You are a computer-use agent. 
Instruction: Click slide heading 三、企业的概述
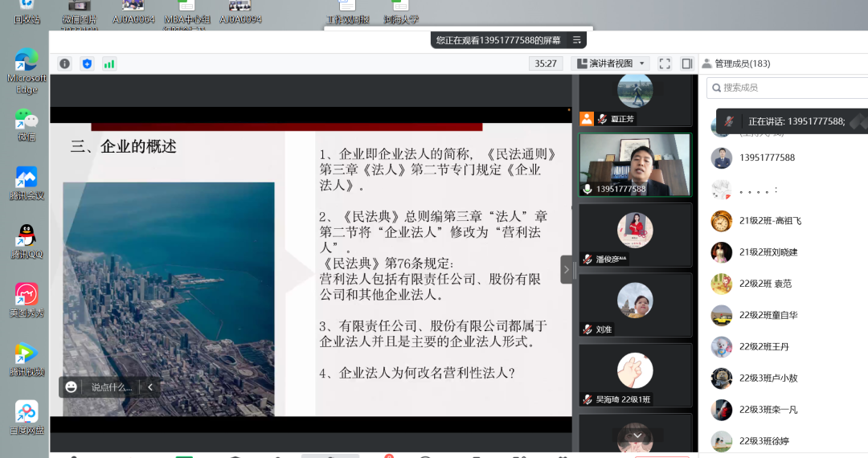point(124,146)
